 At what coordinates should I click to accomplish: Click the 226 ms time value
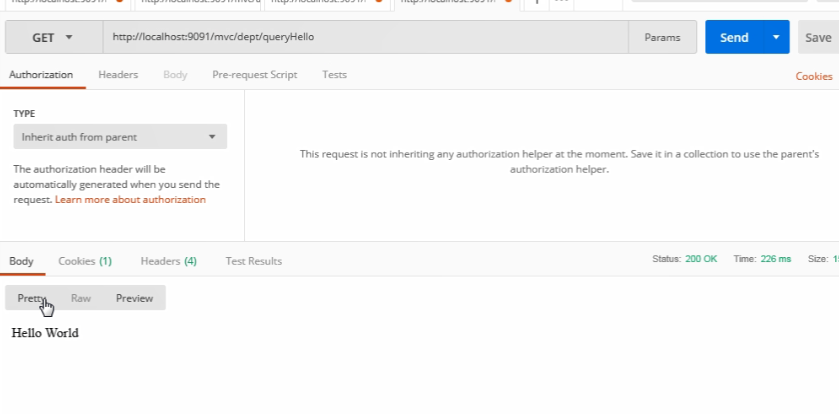pos(776,259)
